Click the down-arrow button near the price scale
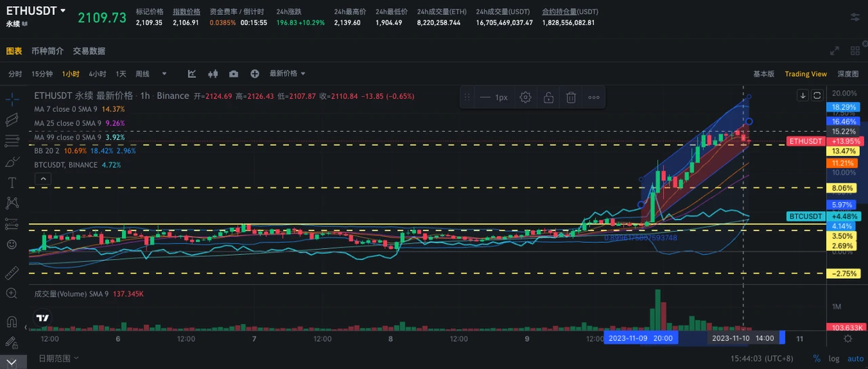Image resolution: width=868 pixels, height=369 pixels. (x=803, y=95)
